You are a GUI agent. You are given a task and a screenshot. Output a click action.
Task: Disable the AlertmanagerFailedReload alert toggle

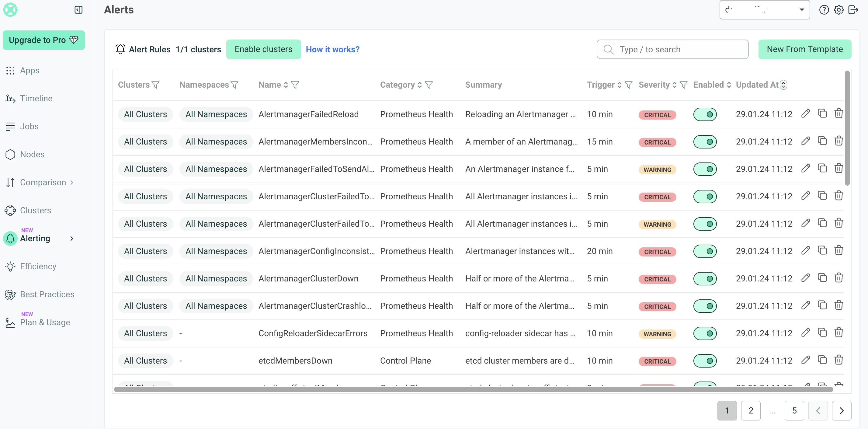(x=705, y=114)
